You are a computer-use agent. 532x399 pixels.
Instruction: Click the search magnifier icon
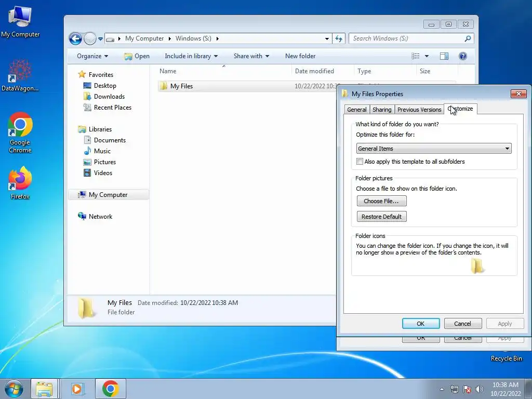[468, 38]
